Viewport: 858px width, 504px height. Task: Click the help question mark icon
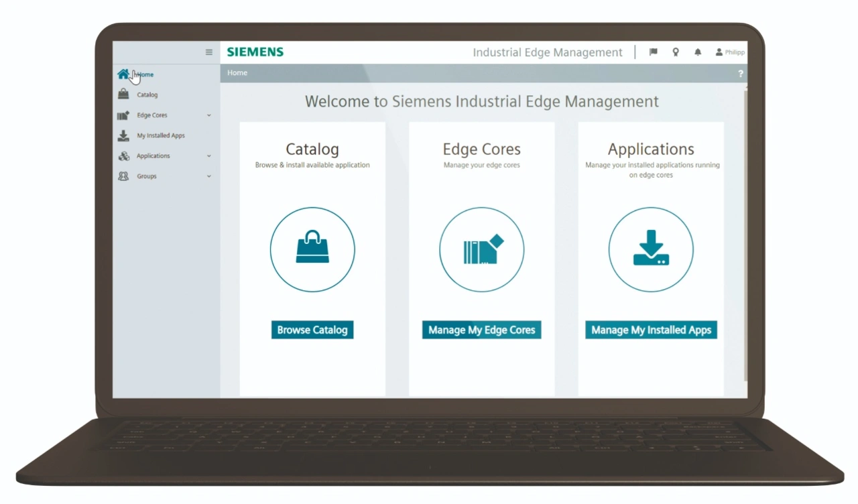click(x=741, y=74)
